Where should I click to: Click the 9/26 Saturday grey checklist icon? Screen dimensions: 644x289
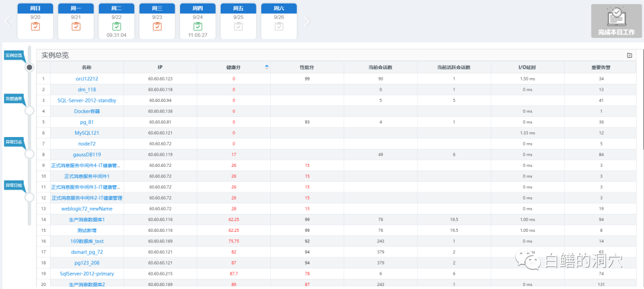tap(278, 26)
